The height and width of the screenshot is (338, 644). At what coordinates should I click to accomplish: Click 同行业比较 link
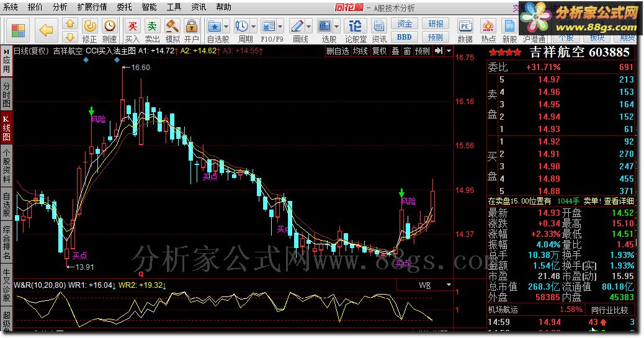[x=610, y=310]
